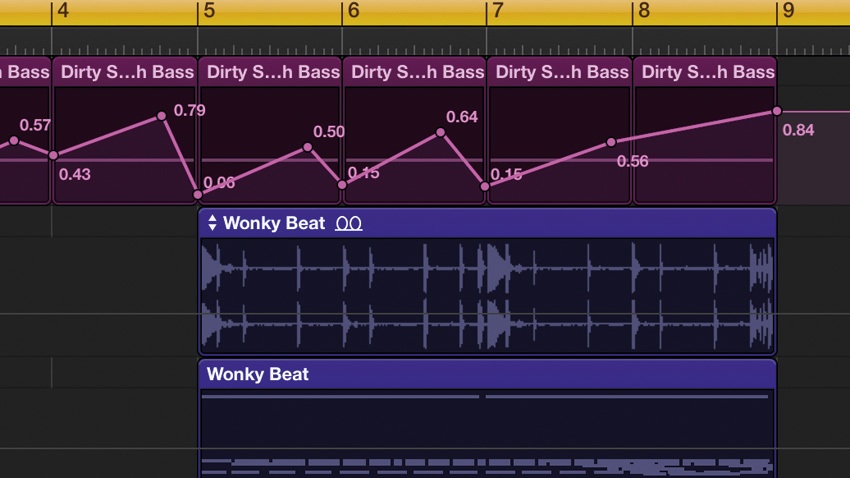Click the automation point valued 0.64

click(440, 132)
